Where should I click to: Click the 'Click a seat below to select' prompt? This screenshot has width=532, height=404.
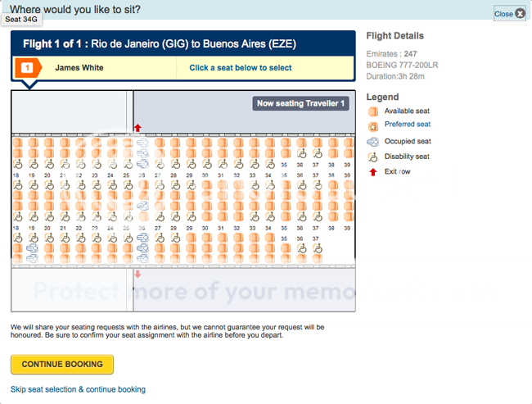(x=240, y=68)
